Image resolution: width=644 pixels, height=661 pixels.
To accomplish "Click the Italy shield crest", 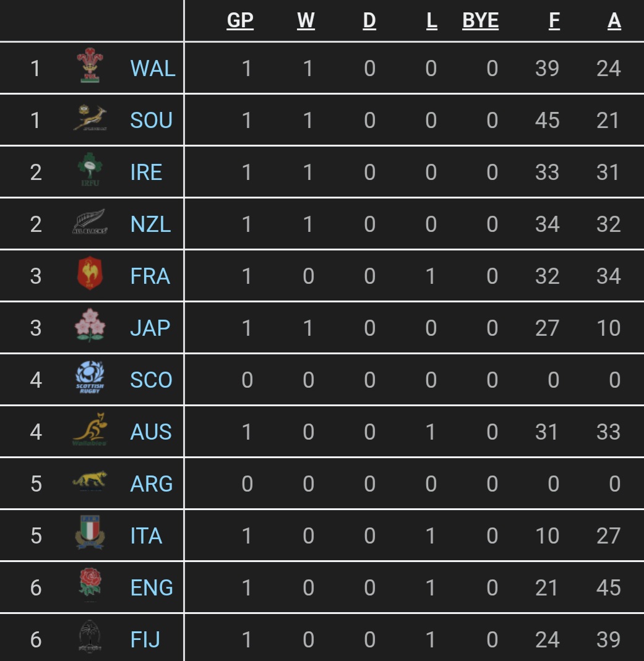I will click(90, 533).
